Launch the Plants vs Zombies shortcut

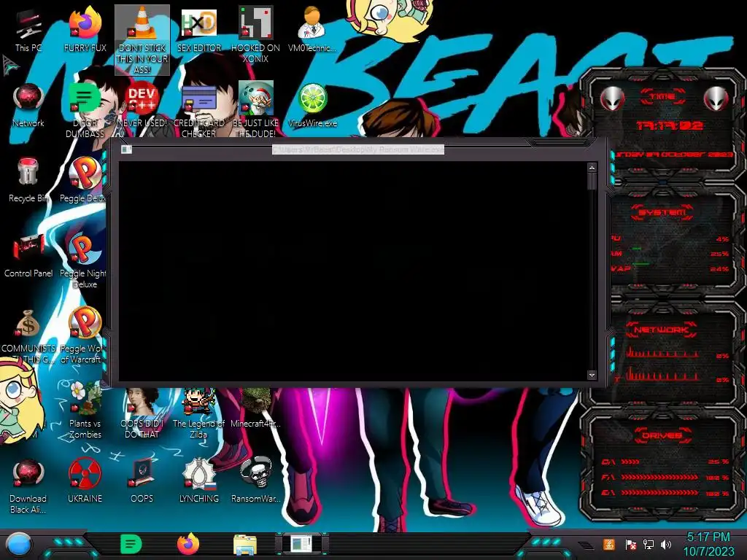click(85, 411)
